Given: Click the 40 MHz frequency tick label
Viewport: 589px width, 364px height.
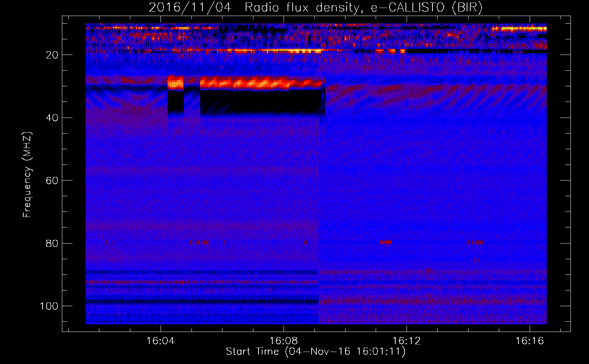Looking at the screenshot, I should click(52, 118).
